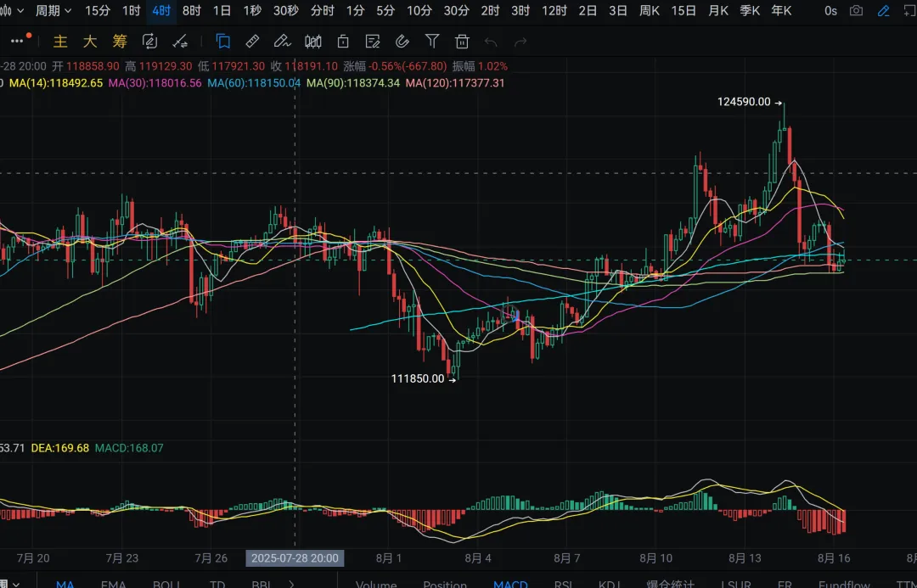Click the 0s refresh countdown label
Image resolution: width=917 pixels, height=588 pixels.
830,10
